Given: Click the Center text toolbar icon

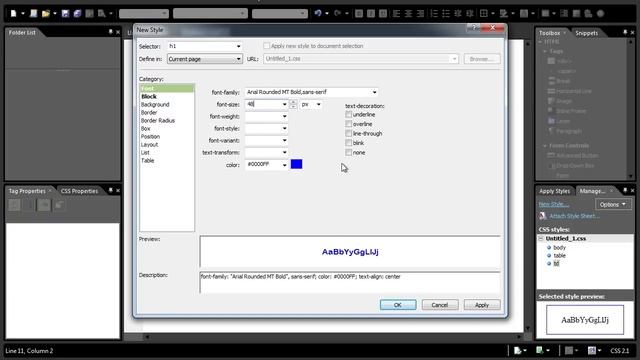Looking at the screenshot, I should (408, 13).
